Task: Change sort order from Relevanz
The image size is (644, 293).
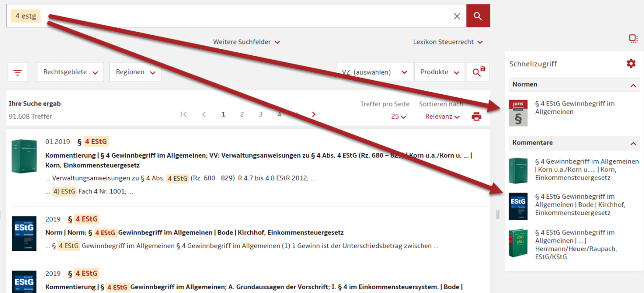Action: (x=442, y=117)
